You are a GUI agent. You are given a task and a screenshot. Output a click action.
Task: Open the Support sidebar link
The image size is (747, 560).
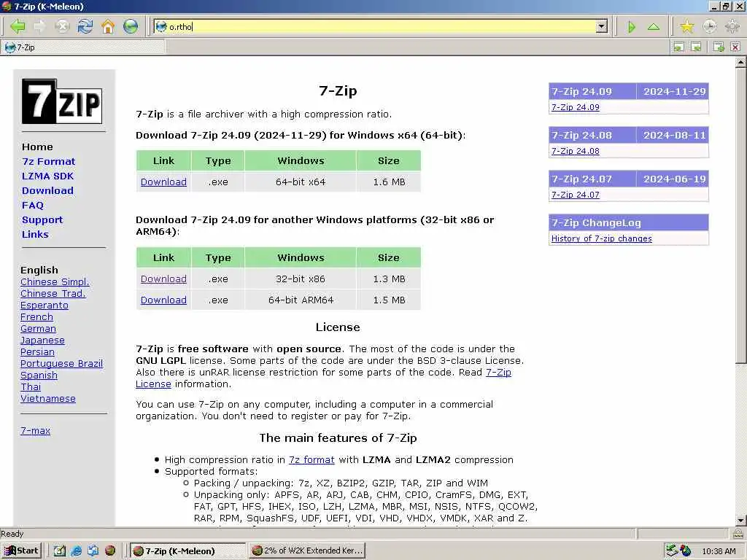pyautogui.click(x=42, y=220)
